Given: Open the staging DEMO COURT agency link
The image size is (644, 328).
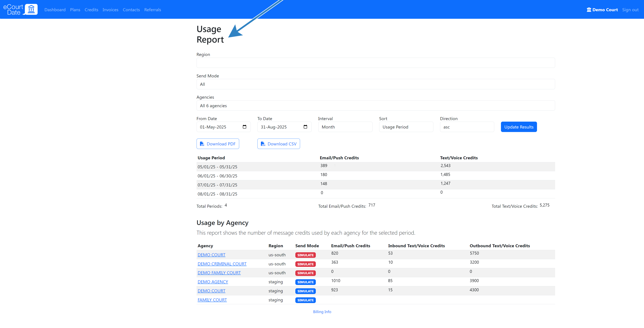Looking at the screenshot, I should coord(211,291).
